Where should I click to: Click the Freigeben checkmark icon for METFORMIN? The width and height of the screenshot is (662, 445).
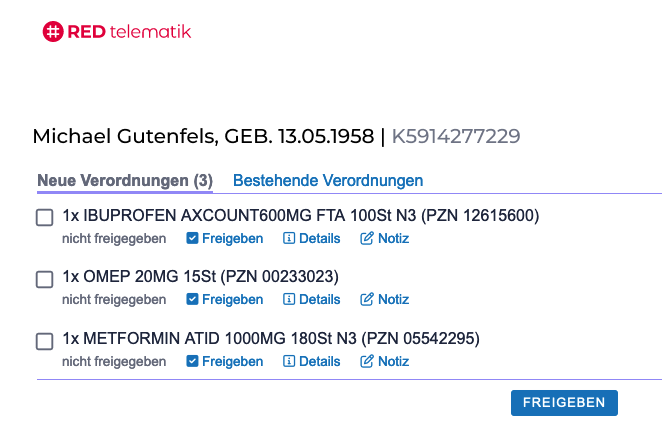(x=192, y=361)
